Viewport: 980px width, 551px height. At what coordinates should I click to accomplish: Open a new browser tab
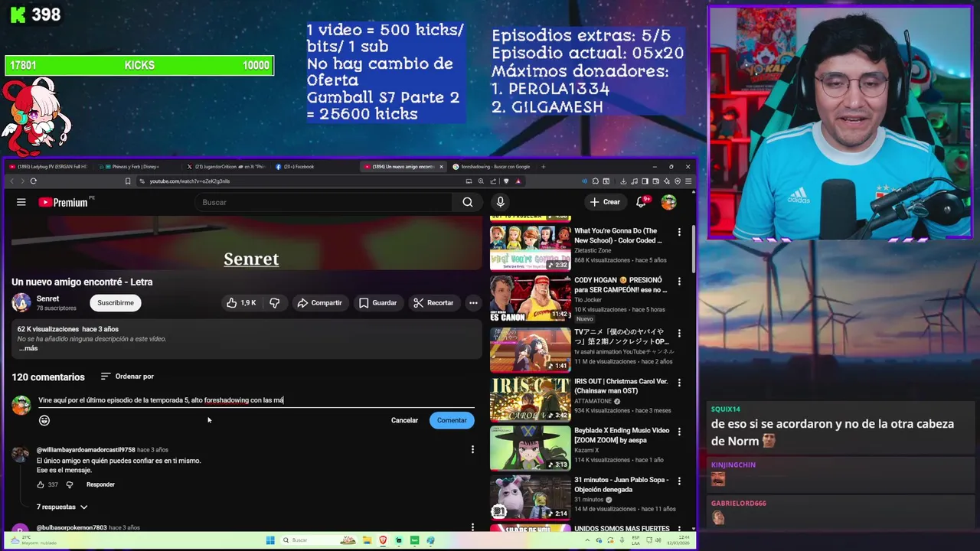(544, 167)
